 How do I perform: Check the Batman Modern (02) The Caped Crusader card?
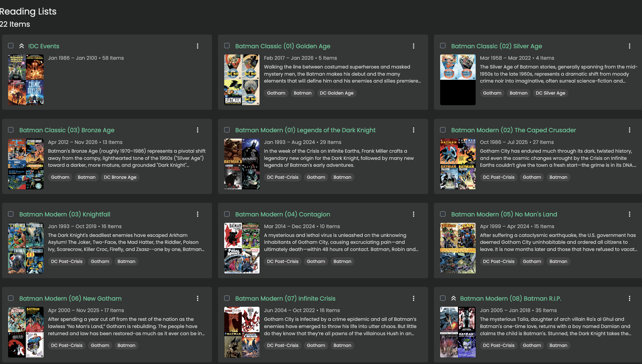click(443, 130)
